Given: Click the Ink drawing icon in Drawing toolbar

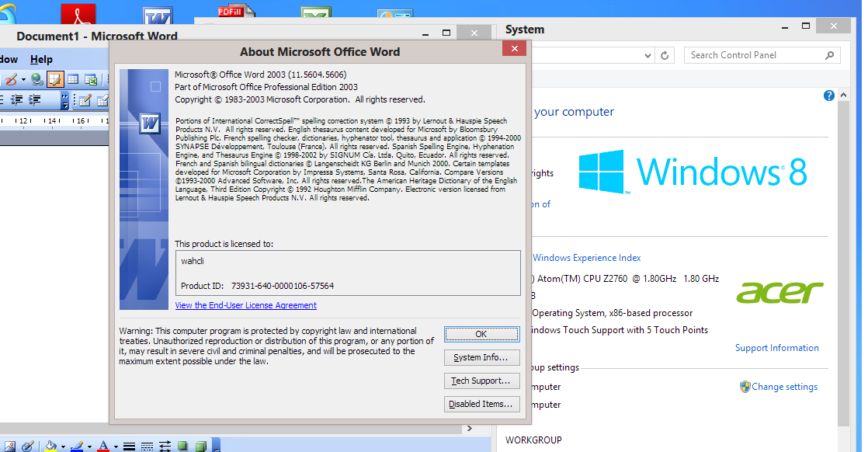Looking at the screenshot, I should [28, 446].
